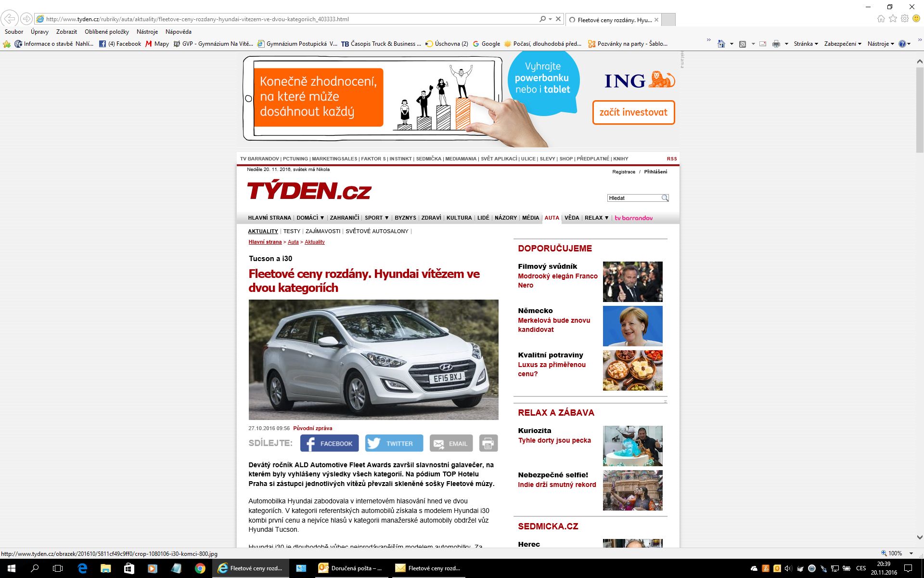Screen dimensions: 924x578
Task: Click the volume speaker tray icon
Action: pos(788,568)
